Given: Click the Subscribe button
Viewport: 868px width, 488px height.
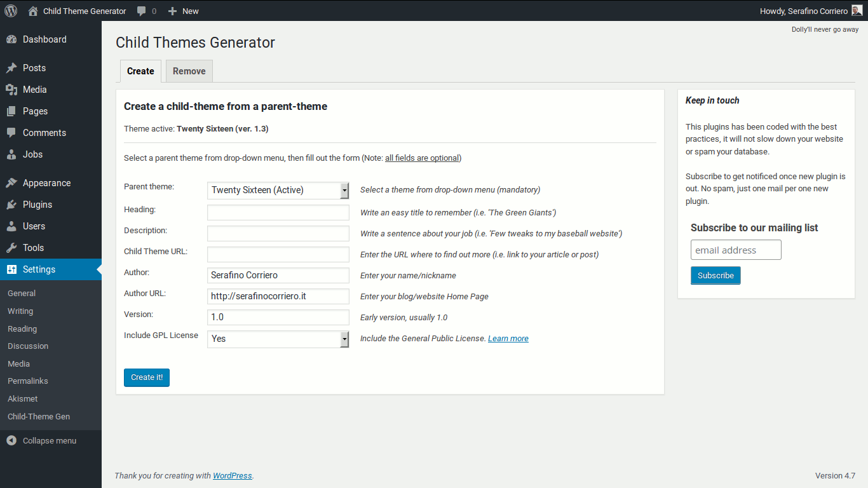Looking at the screenshot, I should (715, 276).
